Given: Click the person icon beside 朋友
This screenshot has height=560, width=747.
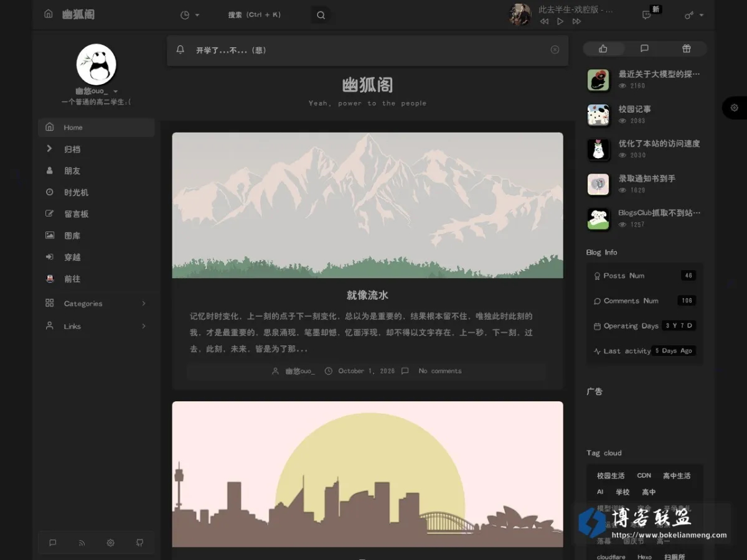Looking at the screenshot, I should pos(49,170).
